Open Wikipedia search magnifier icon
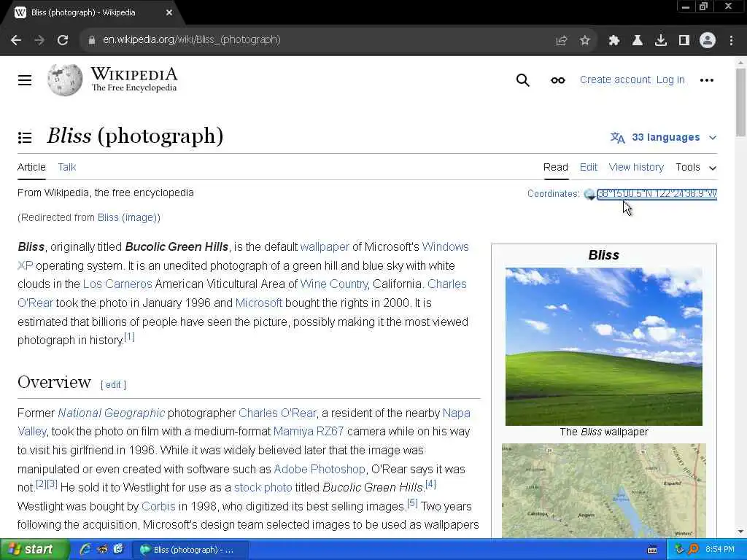747x560 pixels. (522, 80)
